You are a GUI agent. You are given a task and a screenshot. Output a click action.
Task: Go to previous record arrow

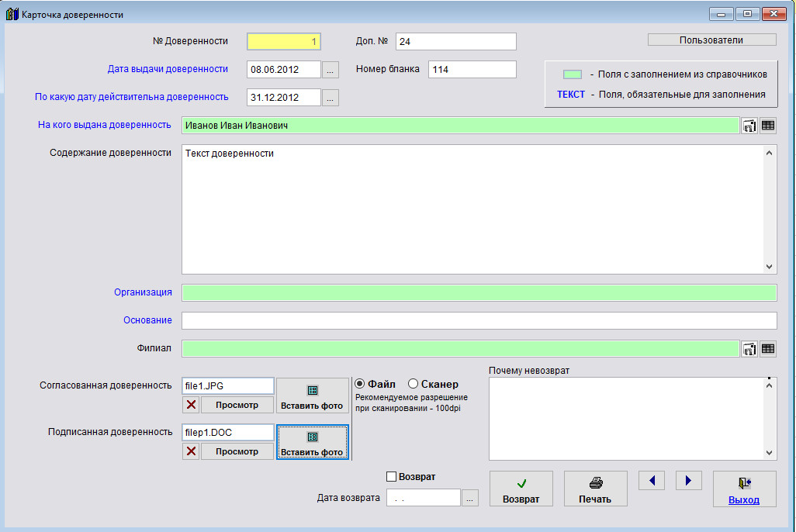[652, 481]
